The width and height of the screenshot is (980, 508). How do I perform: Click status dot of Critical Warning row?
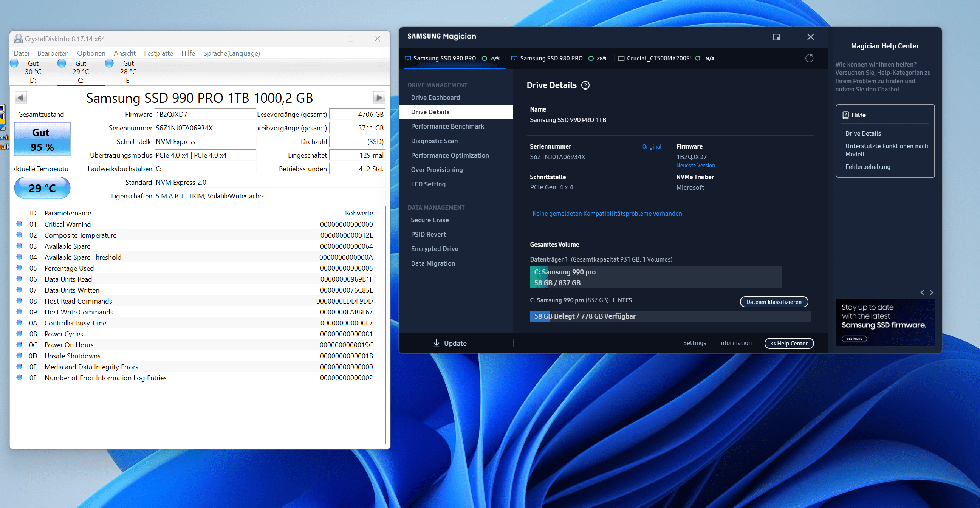coord(19,224)
